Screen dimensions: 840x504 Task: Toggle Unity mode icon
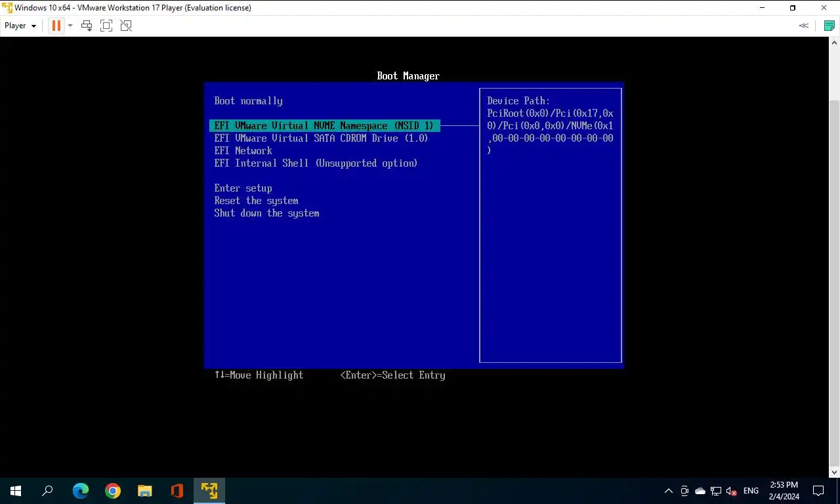(126, 26)
